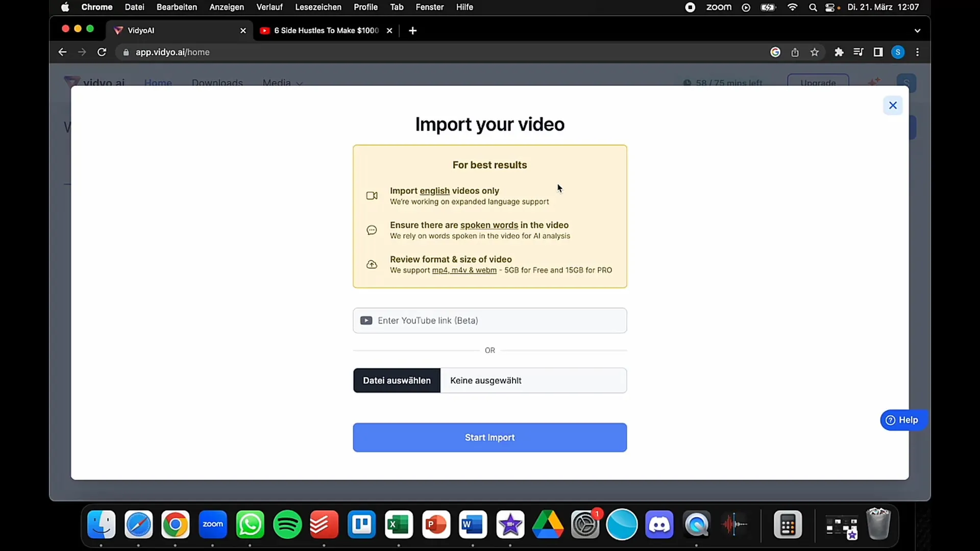Viewport: 980px width, 551px height.
Task: Open the media control playlist icon
Action: (x=858, y=52)
